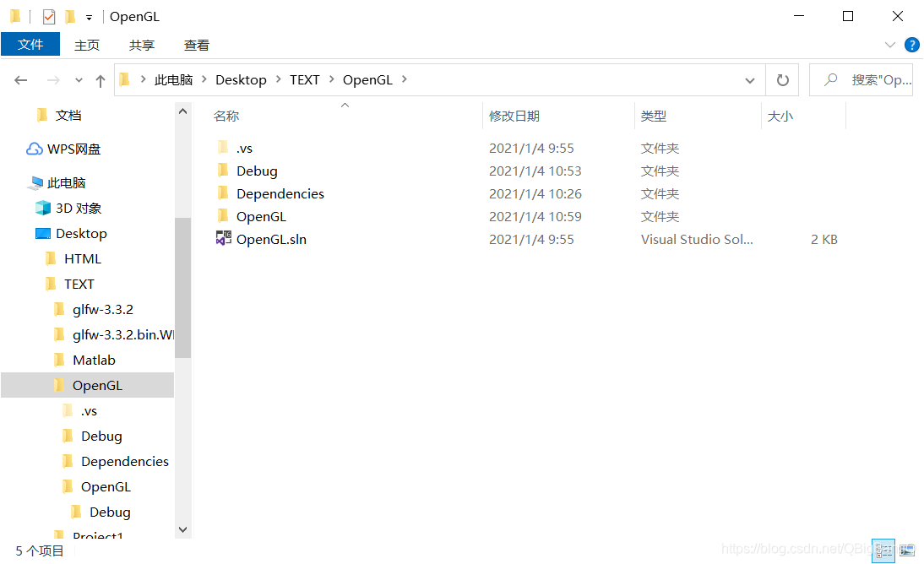Open glfw-3.3.2.bin.WI folder in navigation tree
Viewport: 924px width, 564px height.
(x=122, y=334)
